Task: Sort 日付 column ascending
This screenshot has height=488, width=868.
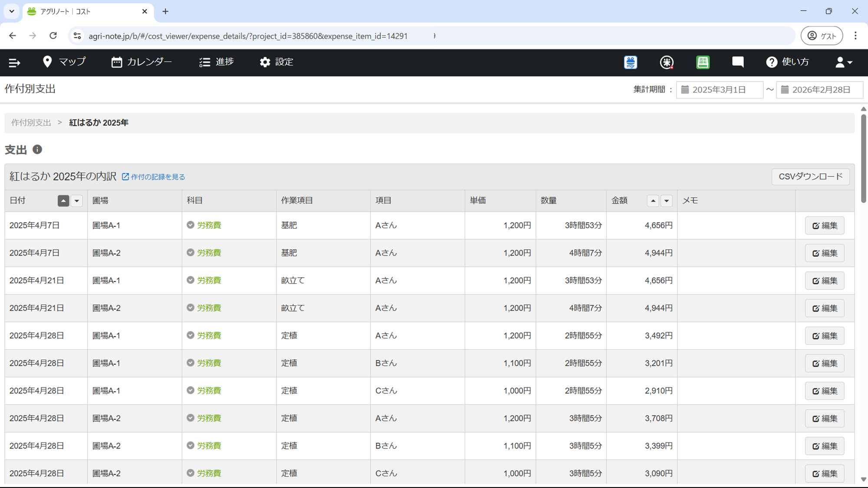Action: (x=63, y=201)
